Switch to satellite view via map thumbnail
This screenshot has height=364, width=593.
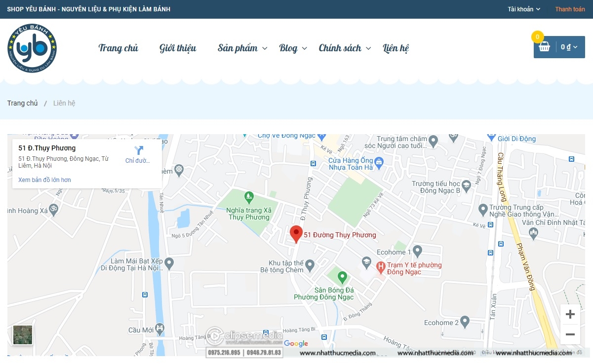(22, 335)
